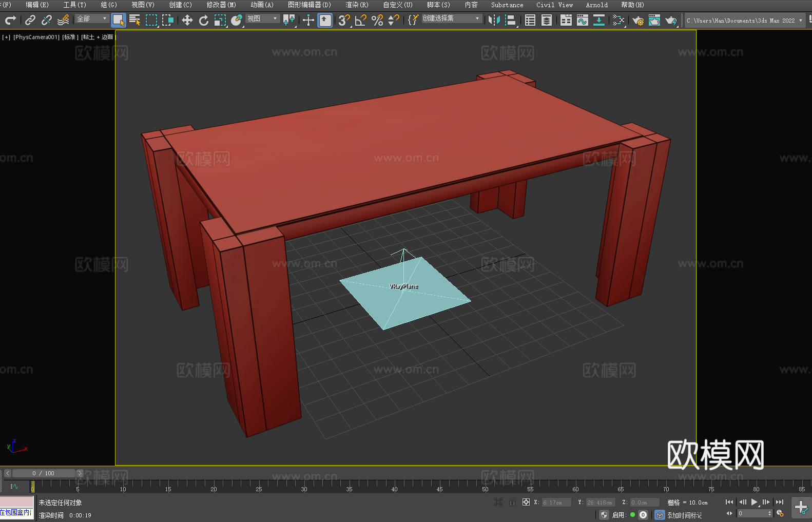
Task: Go to next frame
Action: [766, 502]
